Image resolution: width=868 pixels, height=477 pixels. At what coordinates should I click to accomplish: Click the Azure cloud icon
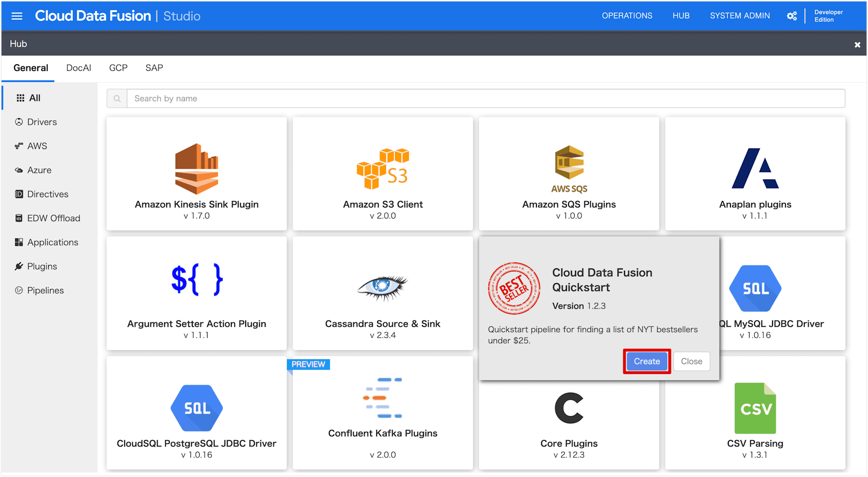pos(19,170)
